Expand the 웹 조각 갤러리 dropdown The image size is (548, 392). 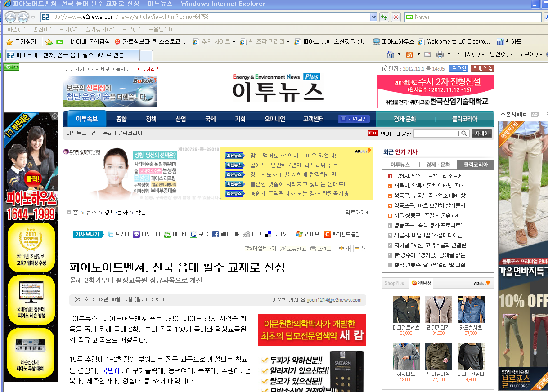[x=288, y=42]
